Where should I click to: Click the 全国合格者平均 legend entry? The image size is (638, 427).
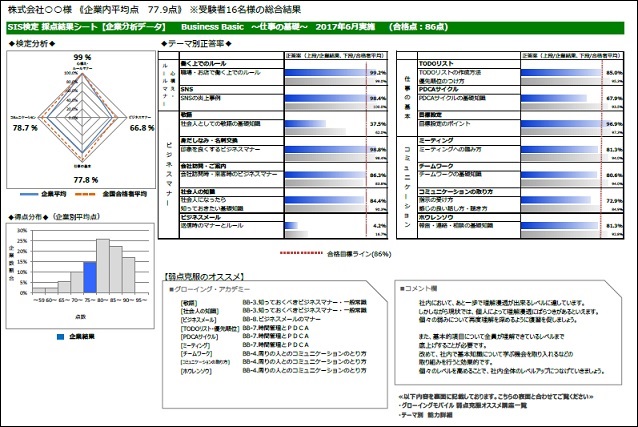coord(111,194)
